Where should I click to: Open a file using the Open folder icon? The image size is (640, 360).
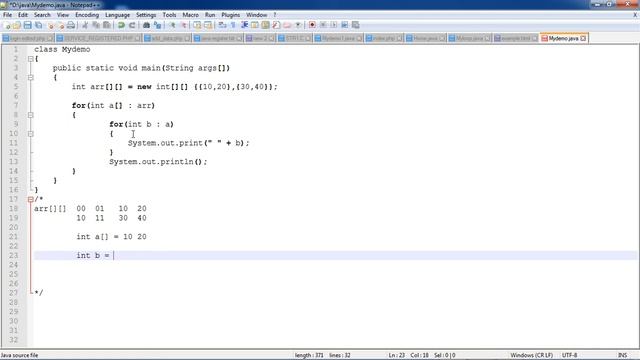(x=17, y=25)
